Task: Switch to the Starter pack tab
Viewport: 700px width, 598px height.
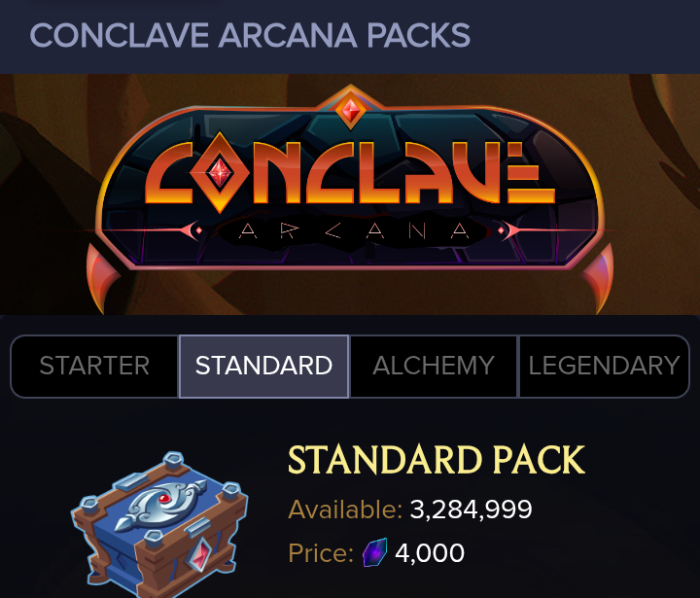Action: pos(94,366)
